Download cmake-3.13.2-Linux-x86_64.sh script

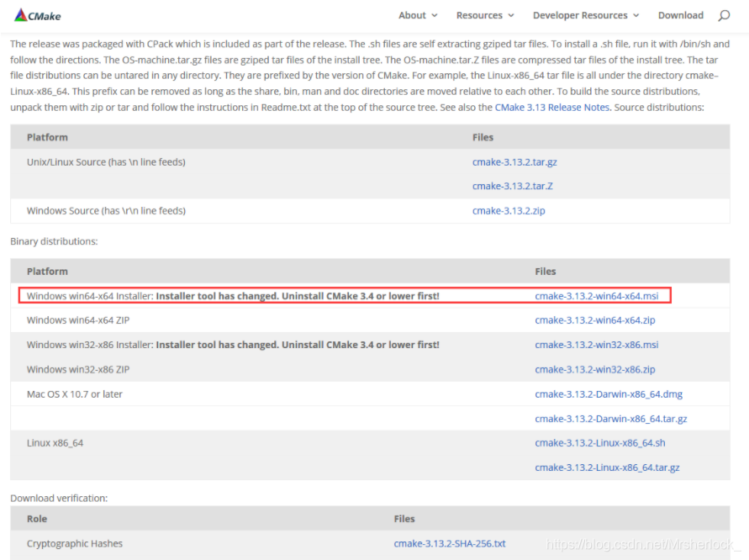599,443
